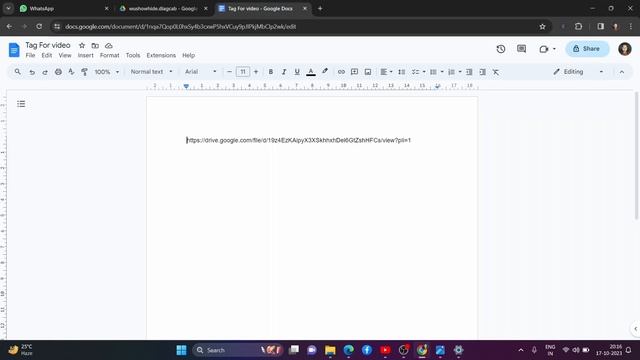Viewport: 640px width, 360px height.
Task: Toggle bold formatting
Action: coord(271,72)
